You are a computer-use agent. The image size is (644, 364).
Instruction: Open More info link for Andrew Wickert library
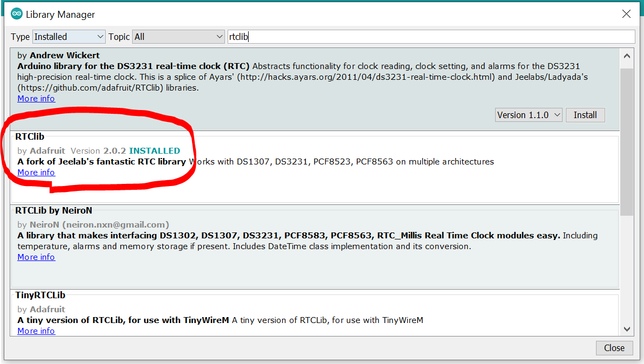point(36,99)
